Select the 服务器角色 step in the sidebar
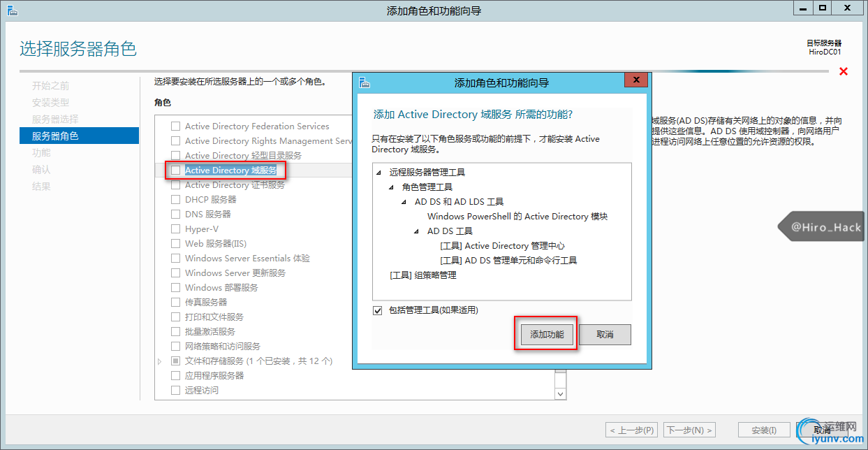Image resolution: width=868 pixels, height=450 pixels. click(x=79, y=136)
